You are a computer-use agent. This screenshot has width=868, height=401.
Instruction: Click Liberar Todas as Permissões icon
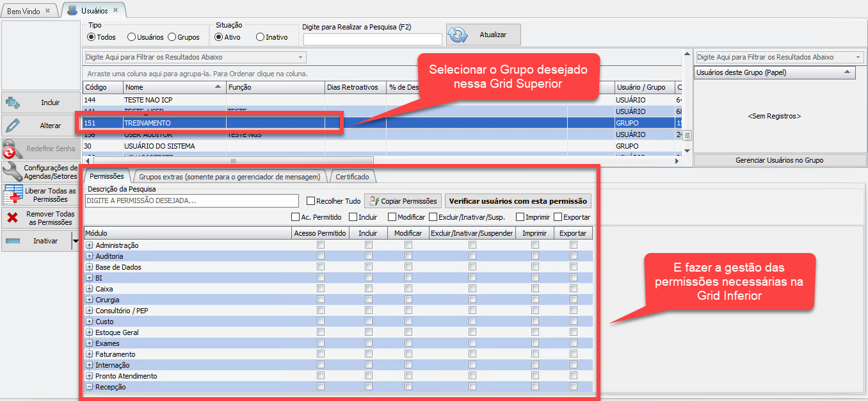point(13,195)
